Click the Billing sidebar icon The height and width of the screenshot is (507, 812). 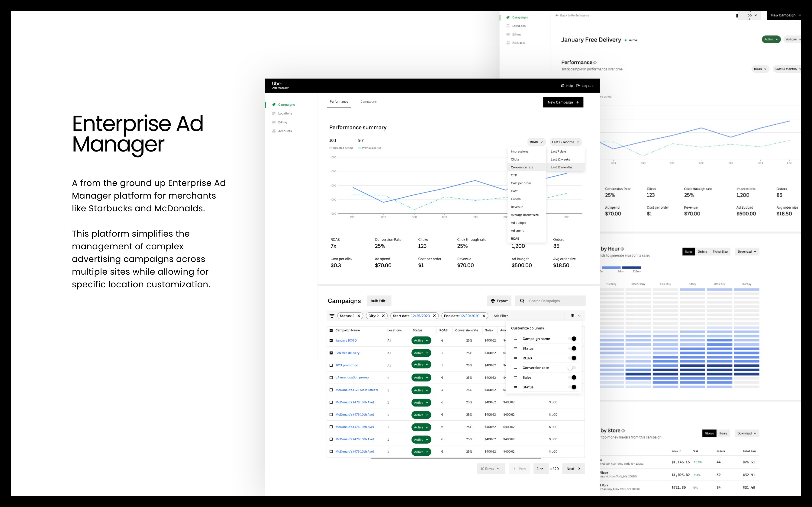click(x=274, y=123)
